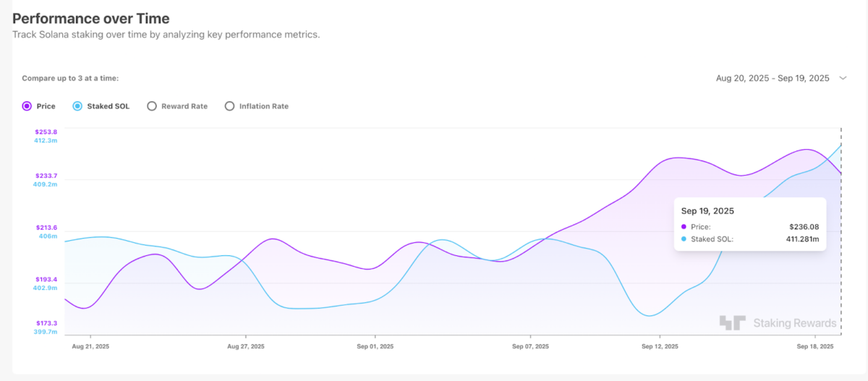Click the $253.8 price axis label
Viewport: 868px width, 381px height.
(x=46, y=132)
